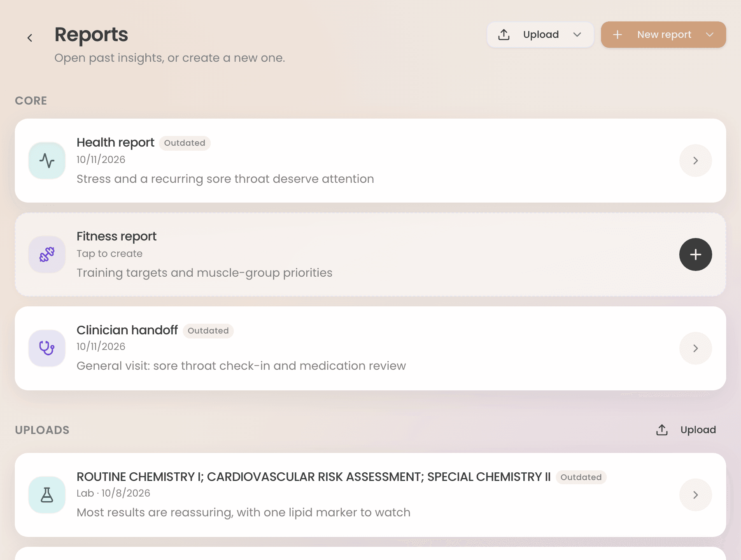The image size is (741, 560).
Task: Expand the New report dropdown arrow
Action: (x=710, y=35)
